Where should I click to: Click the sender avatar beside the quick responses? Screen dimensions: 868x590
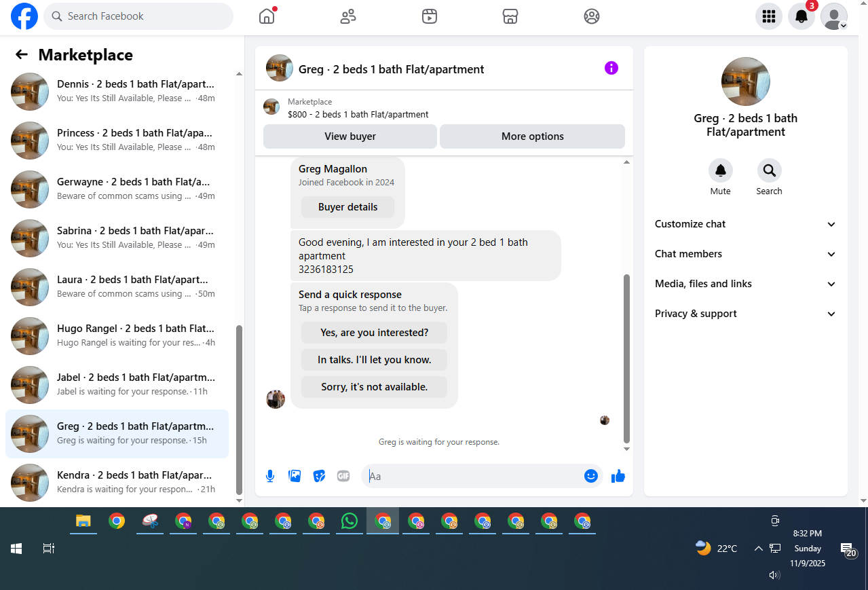point(276,399)
